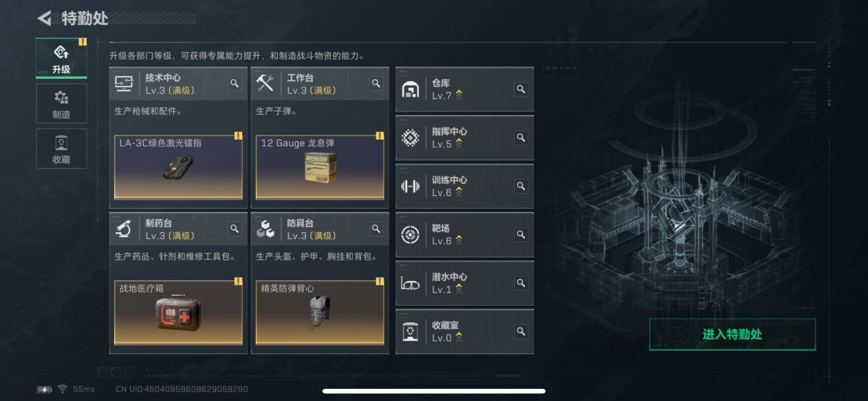
Task: Click 进入特勤处 button
Action: click(732, 334)
